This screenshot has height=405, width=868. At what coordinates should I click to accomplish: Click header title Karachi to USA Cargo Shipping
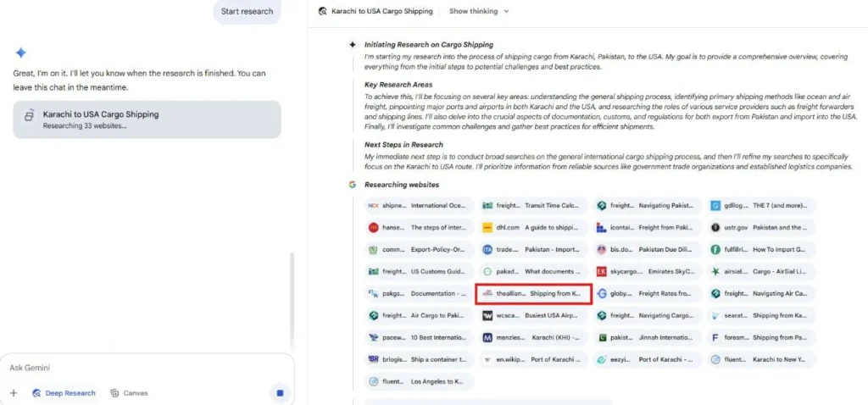tap(382, 11)
